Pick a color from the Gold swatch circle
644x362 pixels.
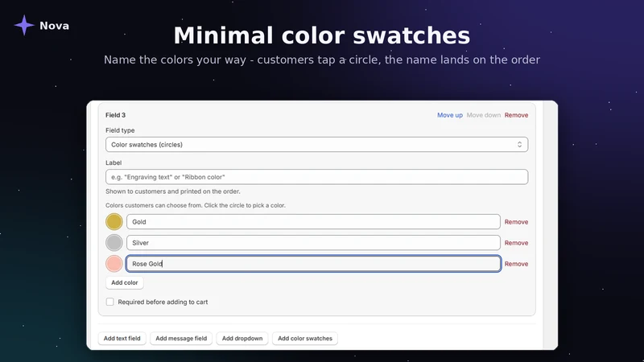114,222
